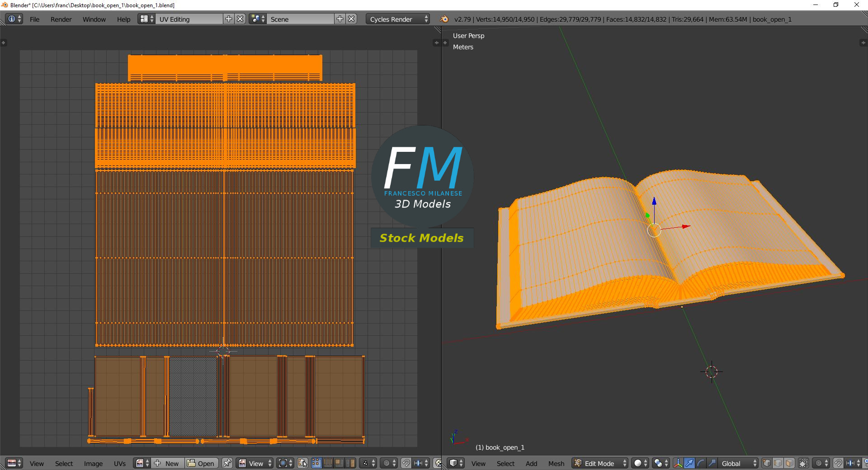Open the Edit Mode dropdown

pyautogui.click(x=600, y=463)
